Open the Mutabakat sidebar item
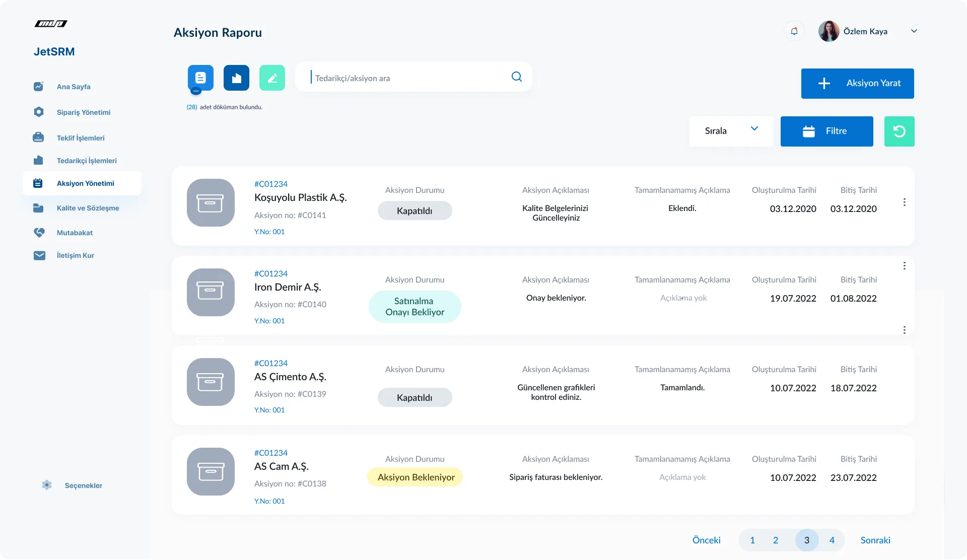 coord(75,233)
